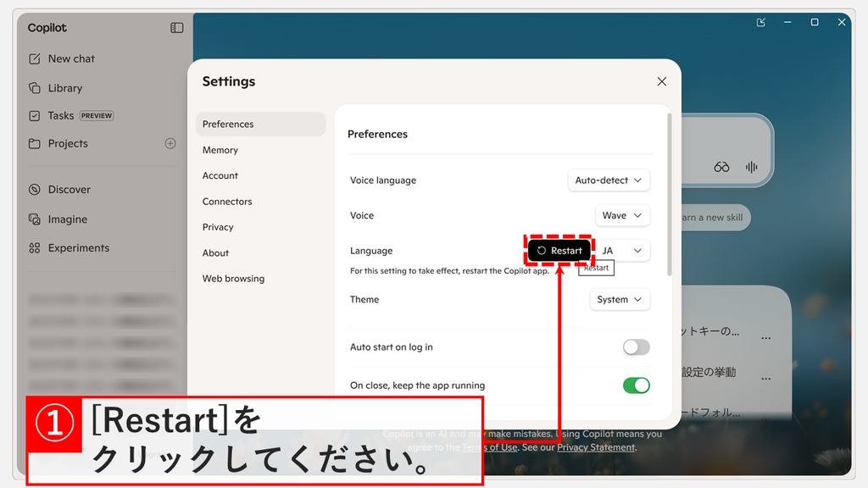Close the Settings dialog with X
This screenshot has height=488, width=868.
tap(661, 81)
